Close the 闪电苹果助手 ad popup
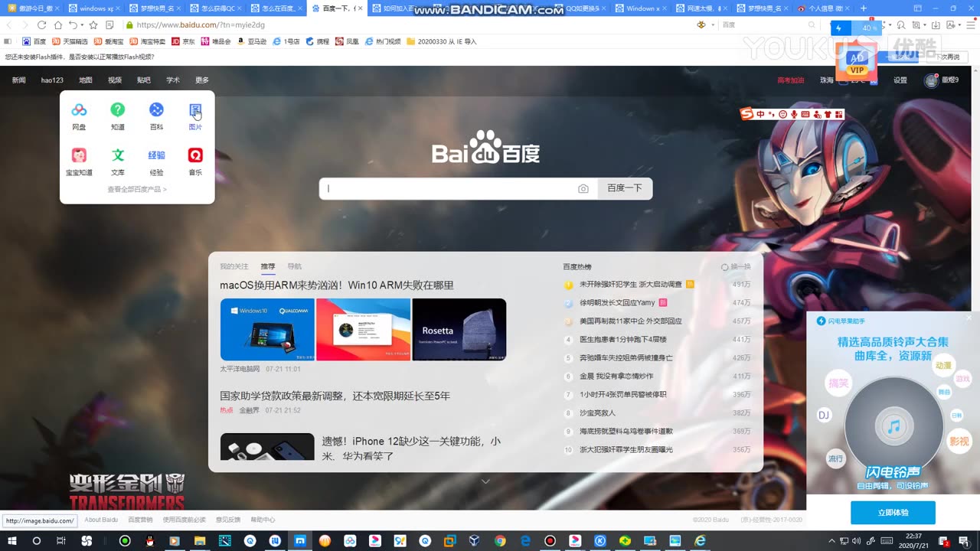This screenshot has width=980, height=551. [969, 318]
